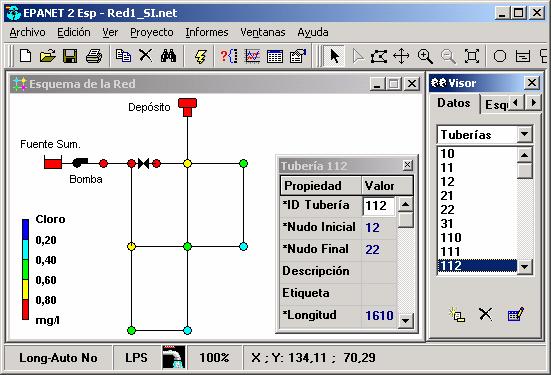Copy network map to clipboard icon
Image resolution: width=551 pixels, height=375 pixels.
[x=123, y=56]
